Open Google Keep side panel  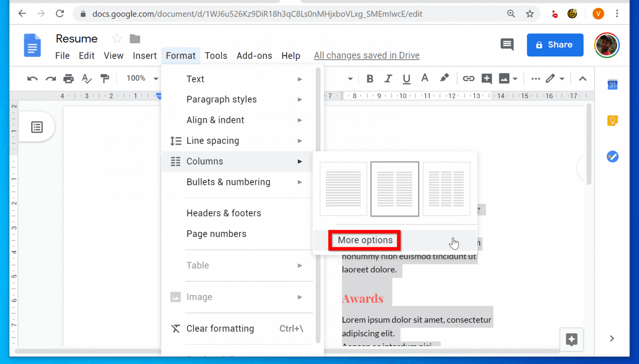pyautogui.click(x=612, y=121)
